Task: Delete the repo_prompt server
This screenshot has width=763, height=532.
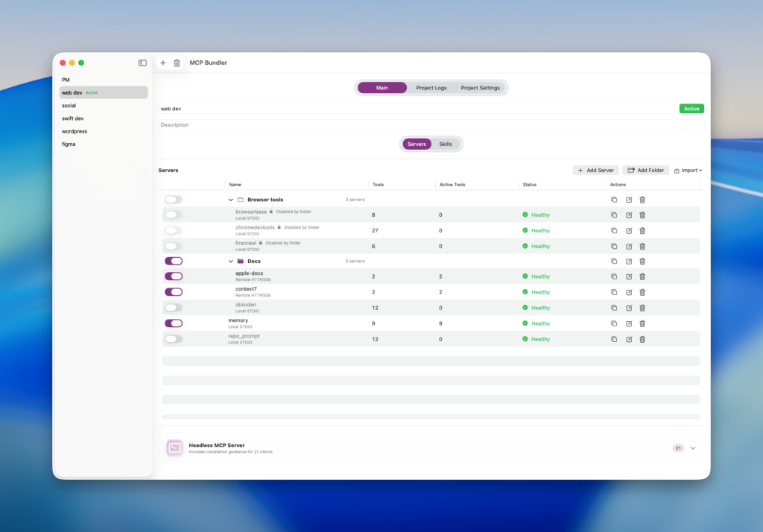Action: pos(642,339)
